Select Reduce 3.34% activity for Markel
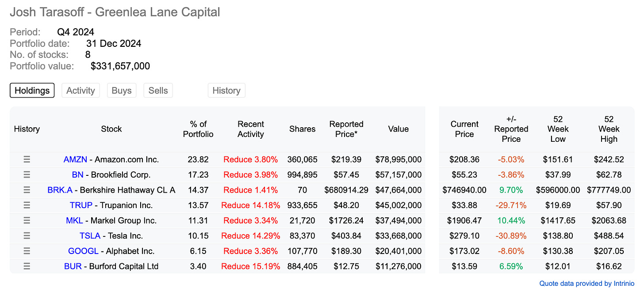The width and height of the screenshot is (644, 292). click(x=251, y=220)
